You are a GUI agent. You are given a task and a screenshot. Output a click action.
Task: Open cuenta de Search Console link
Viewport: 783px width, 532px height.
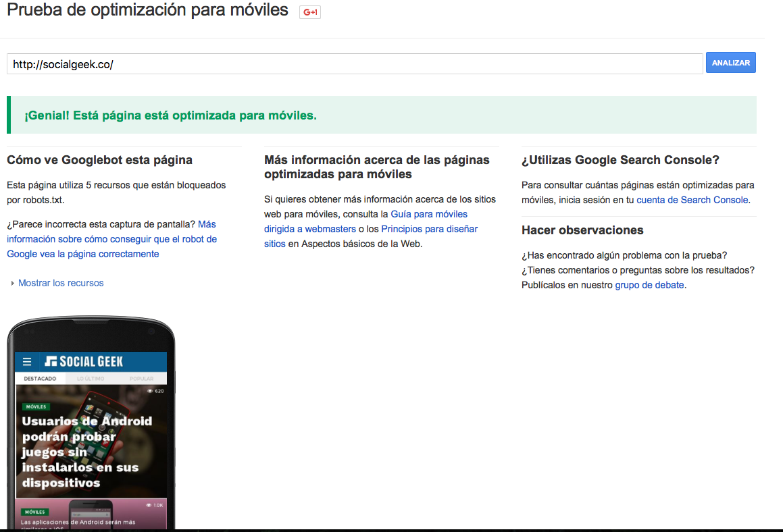(692, 200)
